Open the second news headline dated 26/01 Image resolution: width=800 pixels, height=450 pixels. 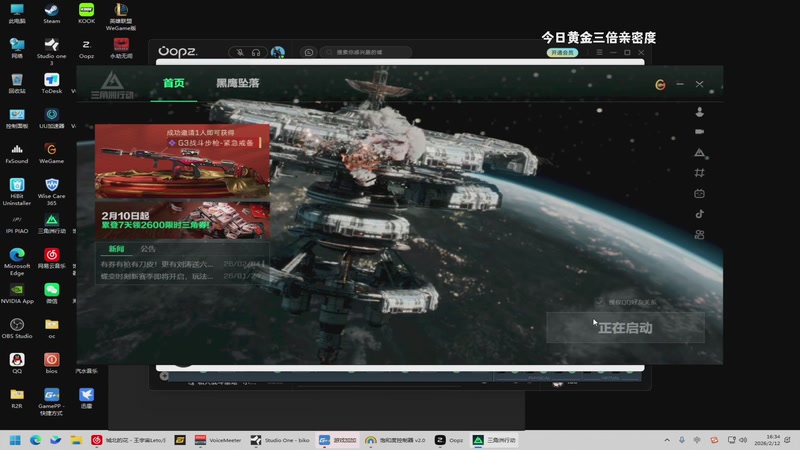coord(182,276)
